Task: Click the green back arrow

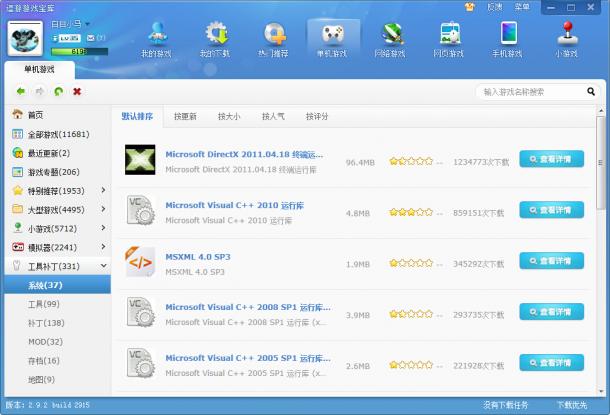Action: 21,91
